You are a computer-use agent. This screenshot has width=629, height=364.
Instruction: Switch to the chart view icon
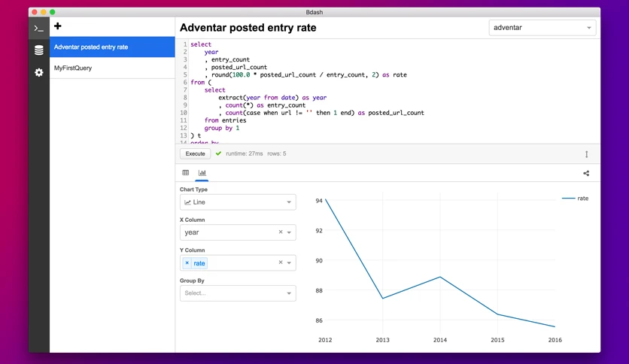(202, 173)
